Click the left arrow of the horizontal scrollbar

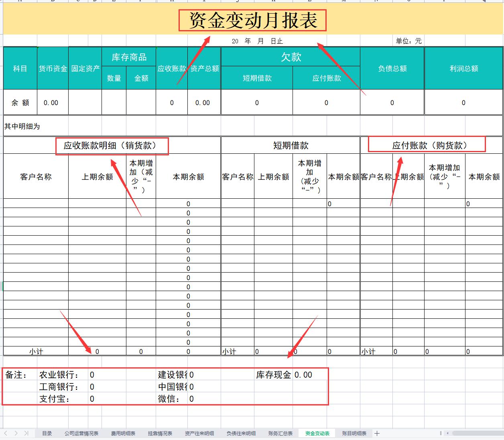click(448, 433)
